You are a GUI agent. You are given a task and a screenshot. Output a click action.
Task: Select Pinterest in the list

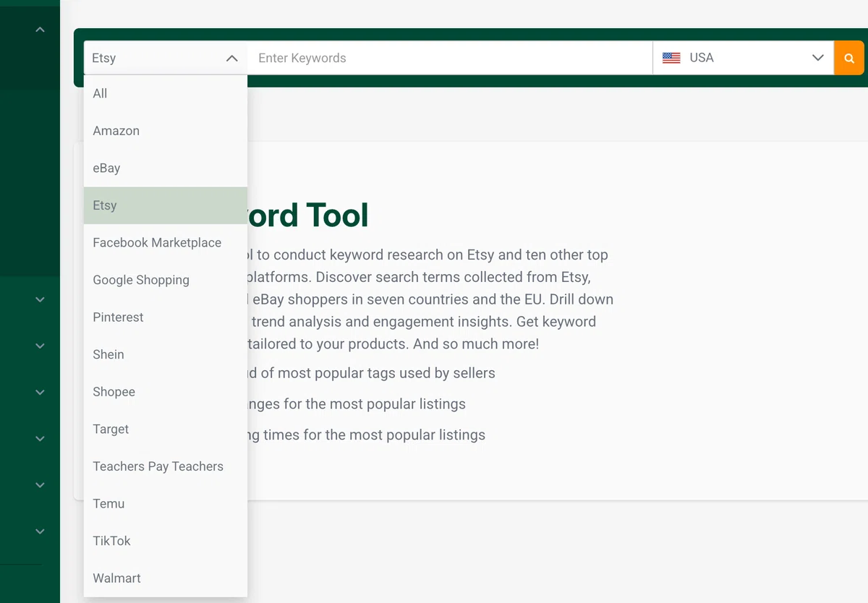point(166,317)
